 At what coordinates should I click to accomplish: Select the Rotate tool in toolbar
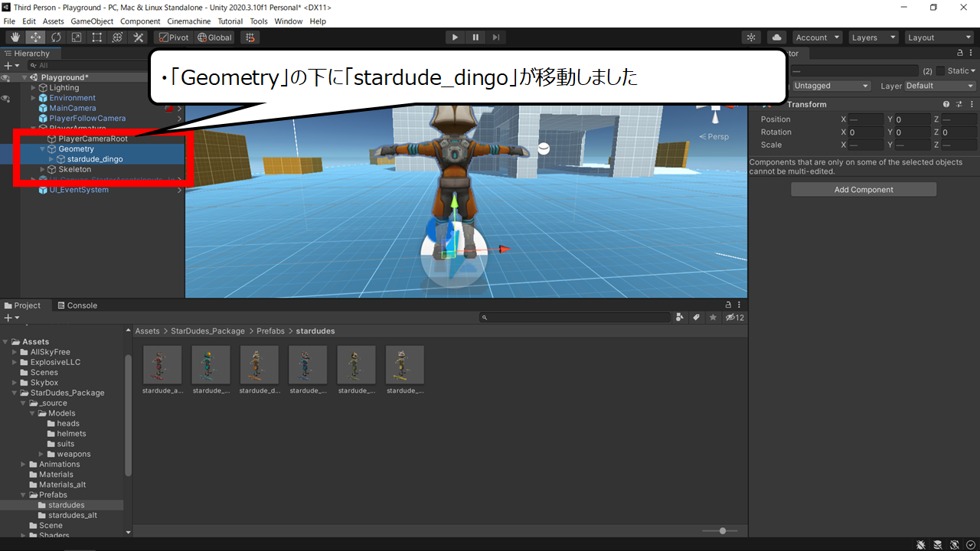point(56,37)
